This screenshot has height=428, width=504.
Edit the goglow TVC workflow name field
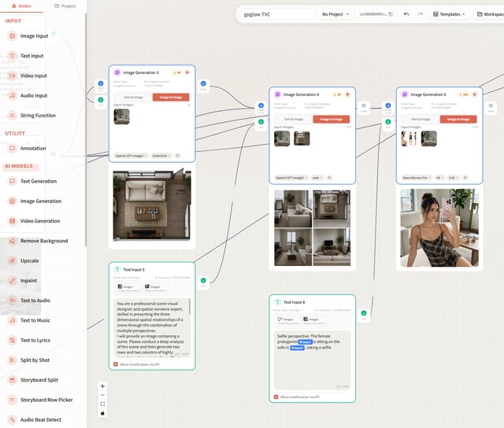click(x=277, y=14)
